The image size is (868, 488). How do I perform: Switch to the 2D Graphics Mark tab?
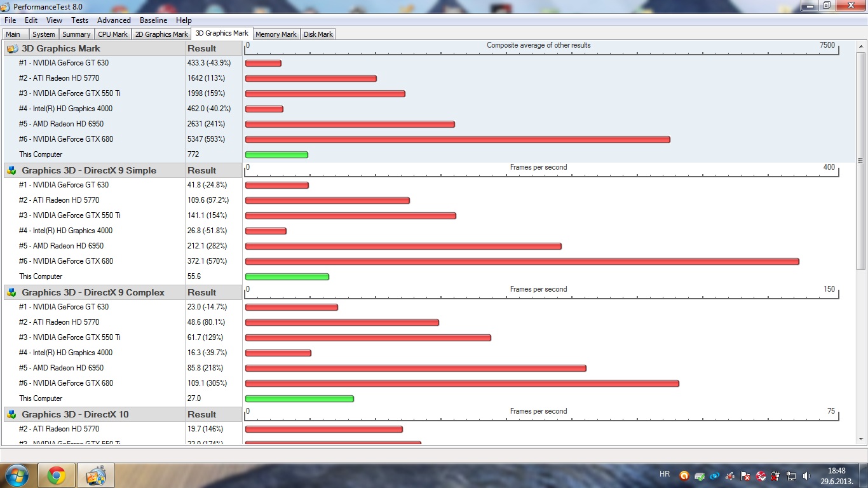click(161, 34)
